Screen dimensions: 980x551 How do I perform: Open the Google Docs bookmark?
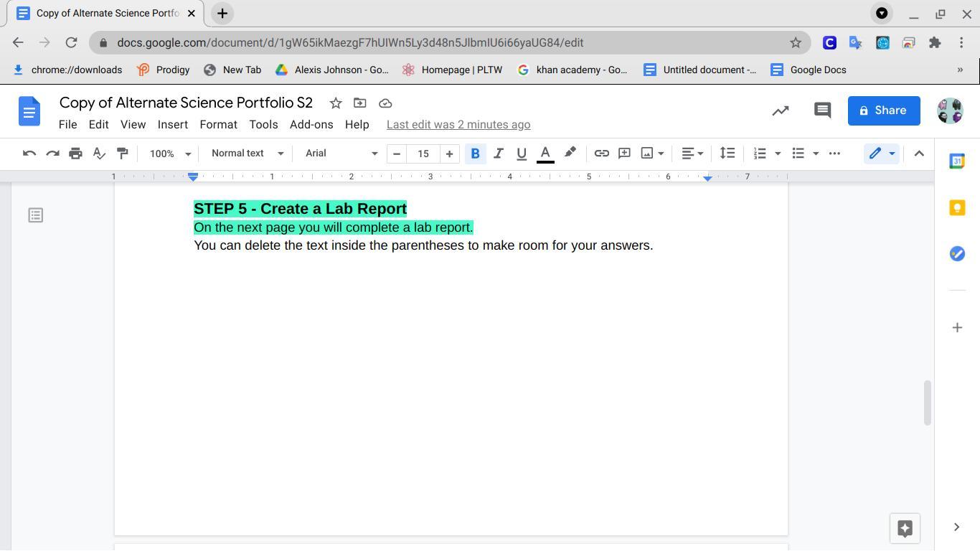pos(809,70)
